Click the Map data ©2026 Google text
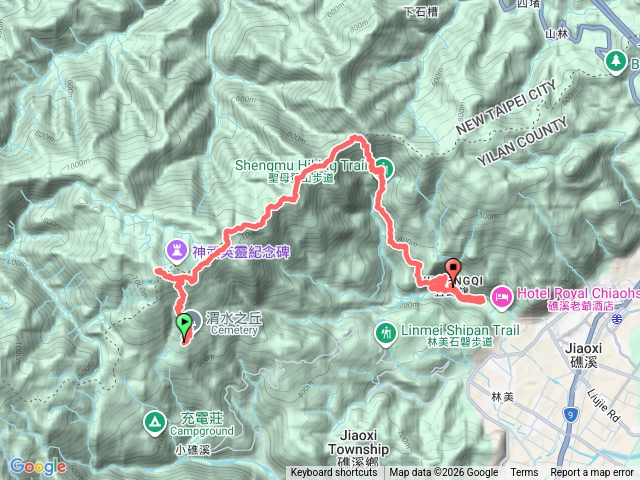Image resolution: width=640 pixels, height=480 pixels. (443, 473)
